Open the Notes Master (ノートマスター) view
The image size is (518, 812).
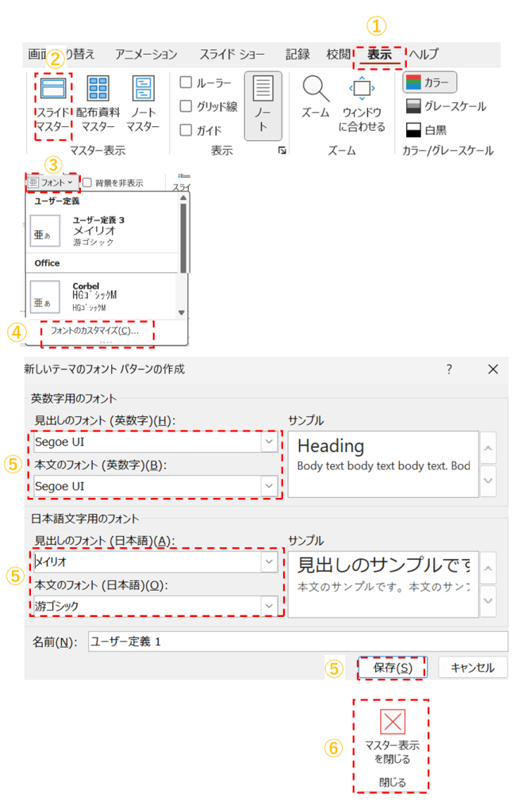click(143, 91)
